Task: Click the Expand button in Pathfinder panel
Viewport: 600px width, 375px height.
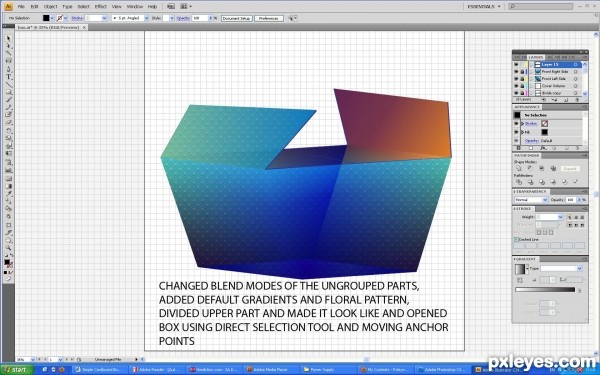Action: click(x=570, y=168)
